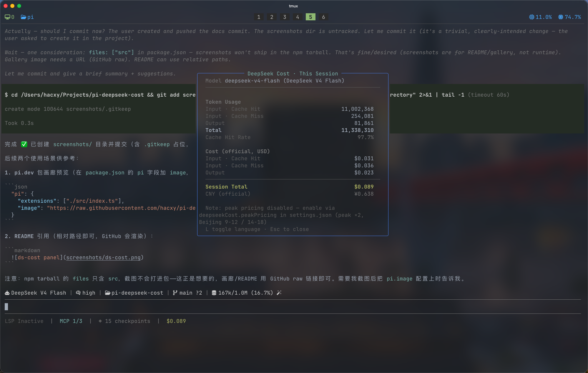Click 'This Session' in panel title
Viewport: 588px width, 373px height.
319,74
